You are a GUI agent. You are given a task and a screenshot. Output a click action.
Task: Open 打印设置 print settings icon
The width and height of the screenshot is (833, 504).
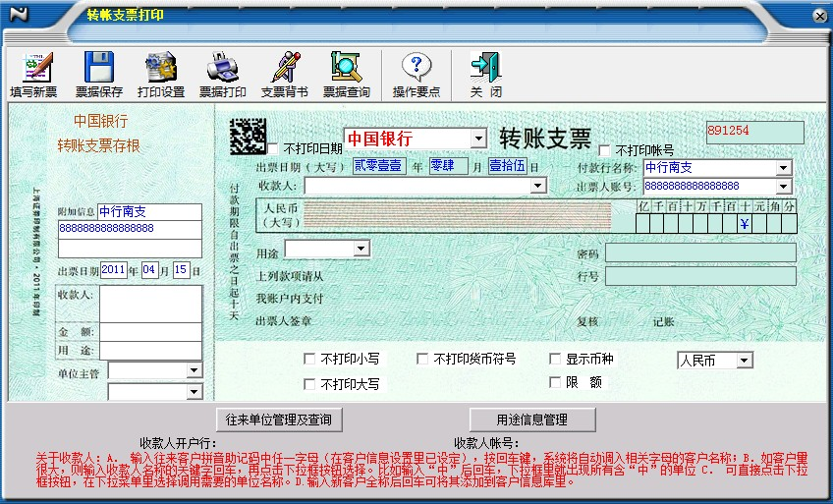point(161,67)
